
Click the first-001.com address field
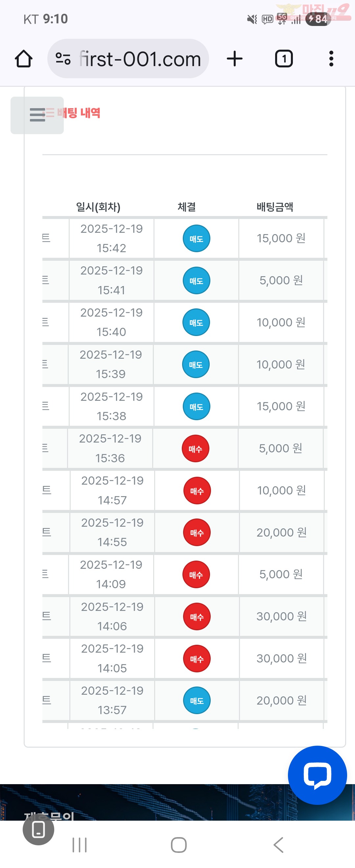140,59
